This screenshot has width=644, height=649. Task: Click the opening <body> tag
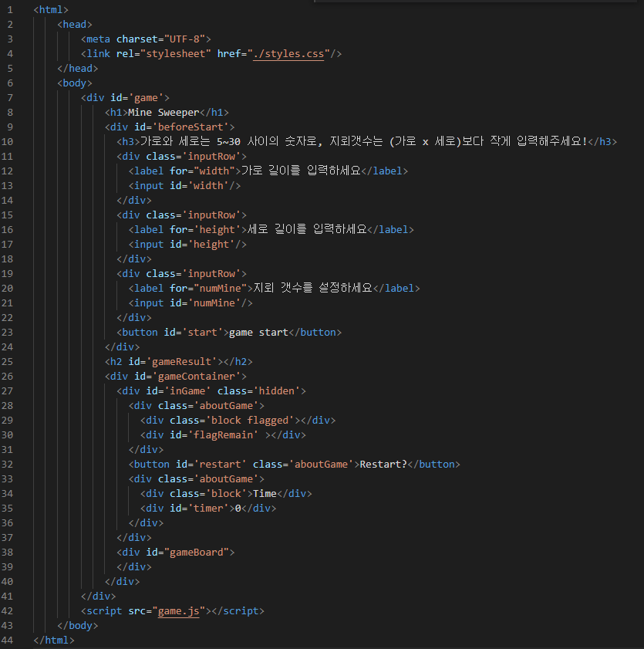click(75, 83)
